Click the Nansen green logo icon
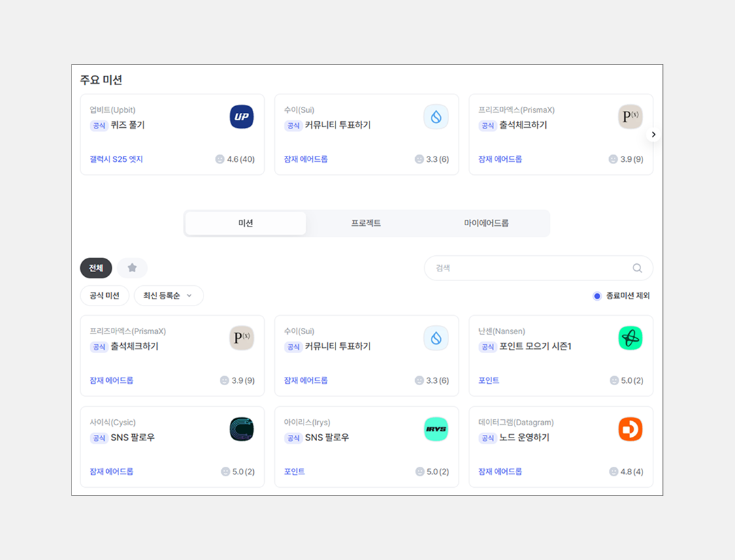Screen dimensions: 735x560 (630, 338)
